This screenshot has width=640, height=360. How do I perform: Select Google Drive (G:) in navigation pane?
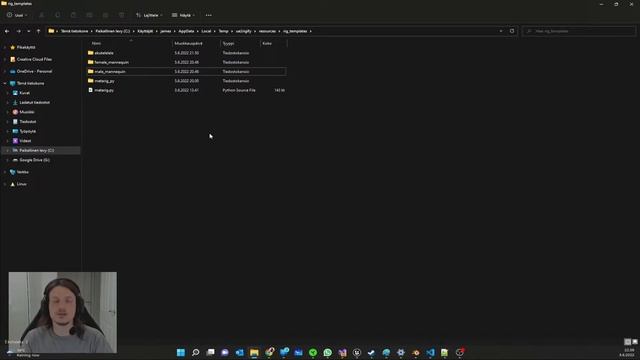click(34, 160)
